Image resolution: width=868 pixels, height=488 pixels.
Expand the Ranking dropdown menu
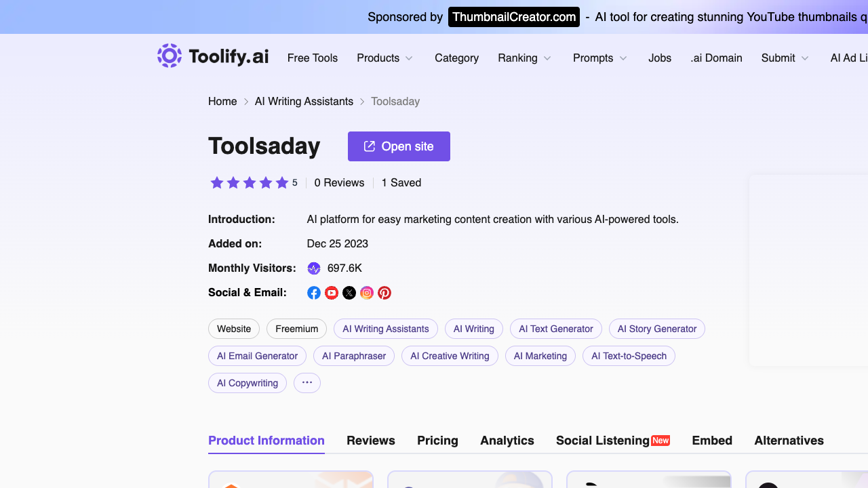tap(525, 58)
